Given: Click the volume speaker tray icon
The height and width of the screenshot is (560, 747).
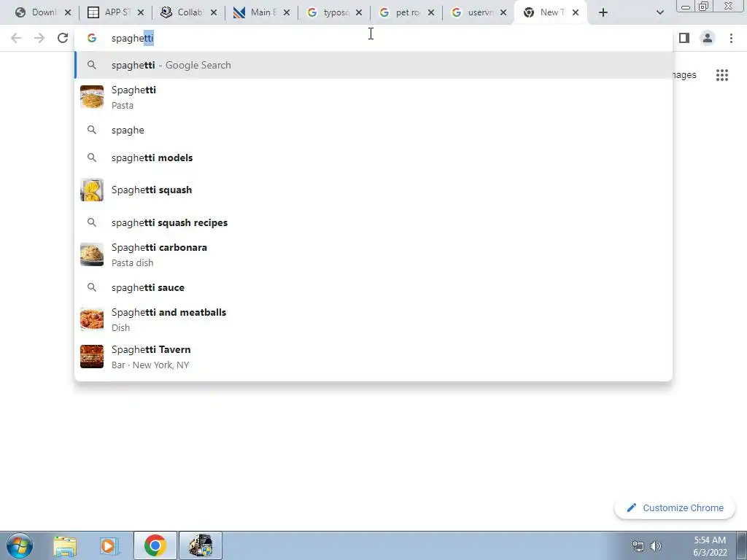Looking at the screenshot, I should point(656,546).
